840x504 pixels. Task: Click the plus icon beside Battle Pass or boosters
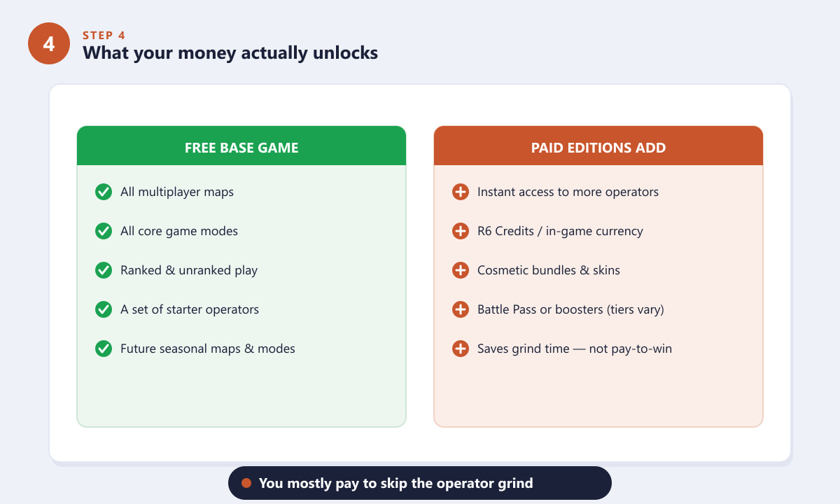tap(461, 309)
